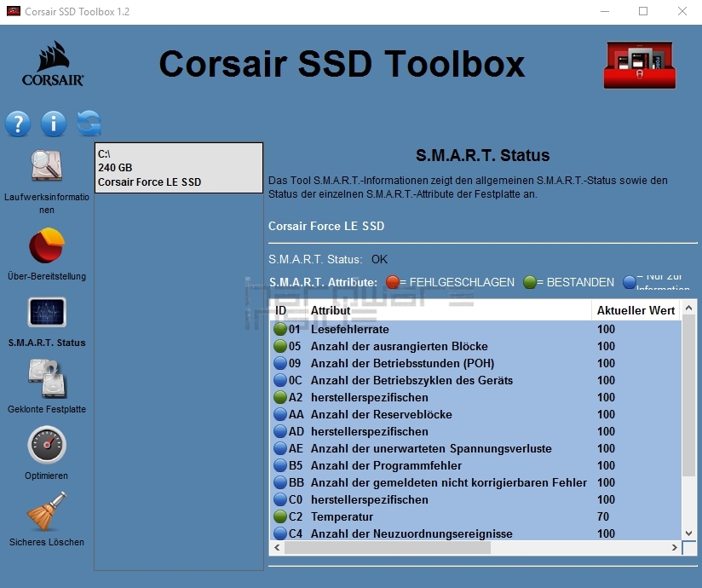The height and width of the screenshot is (588, 702).
Task: Click the Temperatur value 70
Action: (603, 516)
